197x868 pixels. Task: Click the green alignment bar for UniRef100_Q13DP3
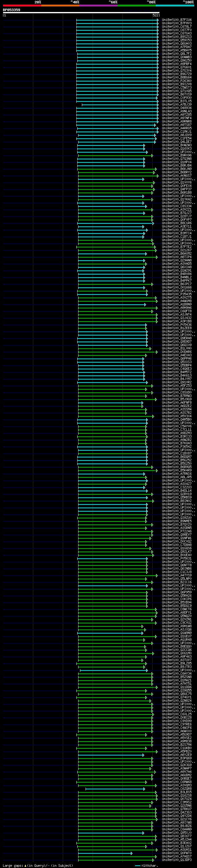click(117, 860)
